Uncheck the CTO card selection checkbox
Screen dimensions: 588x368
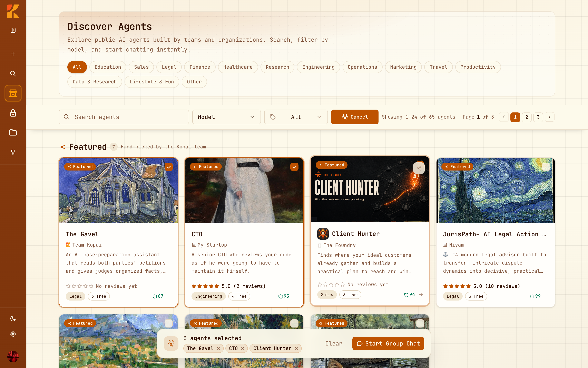294,167
